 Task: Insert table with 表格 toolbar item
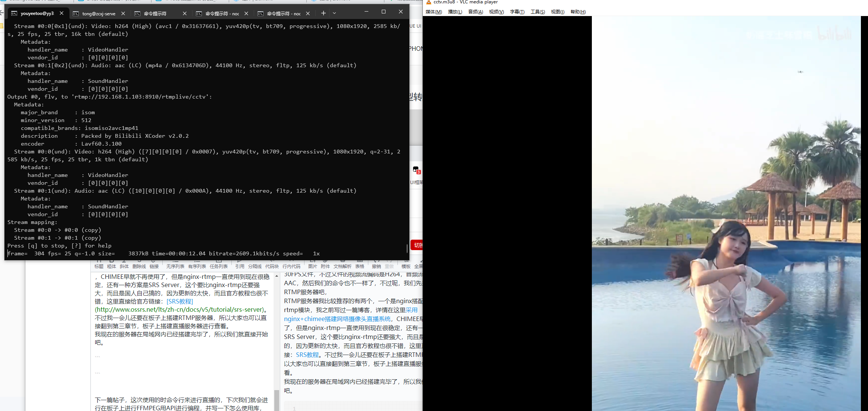pyautogui.click(x=360, y=264)
